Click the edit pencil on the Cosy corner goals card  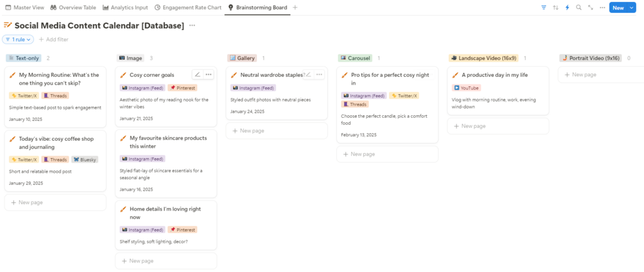(x=197, y=75)
